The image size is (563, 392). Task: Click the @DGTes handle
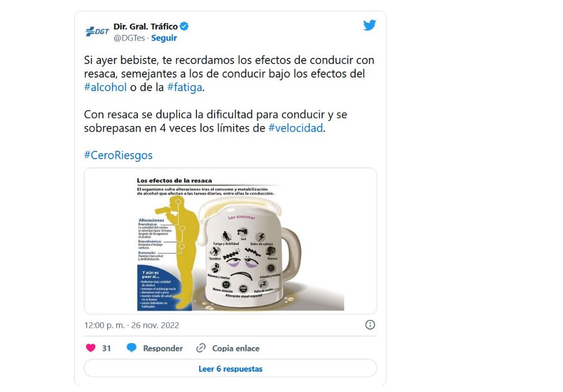(129, 38)
